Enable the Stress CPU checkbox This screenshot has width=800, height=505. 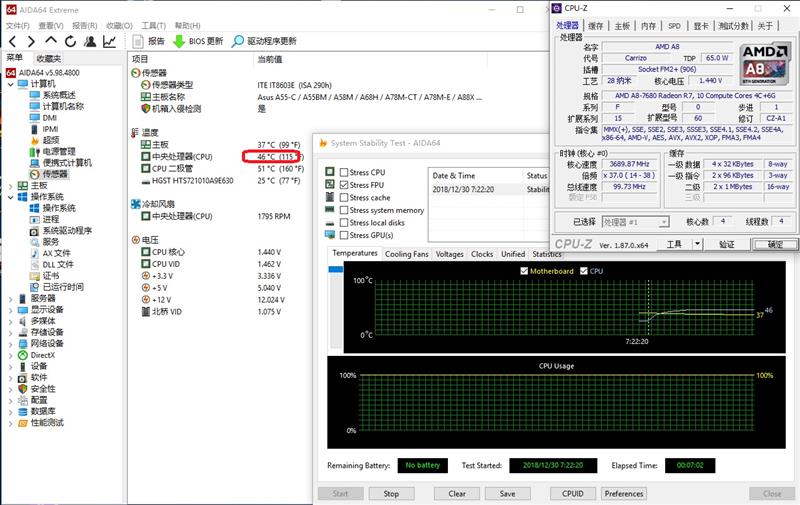coord(344,172)
